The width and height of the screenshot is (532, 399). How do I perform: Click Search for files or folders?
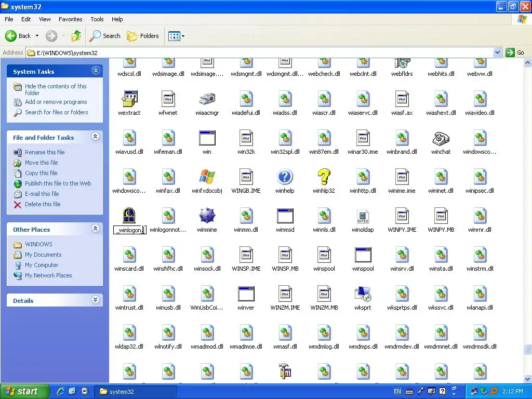click(56, 112)
